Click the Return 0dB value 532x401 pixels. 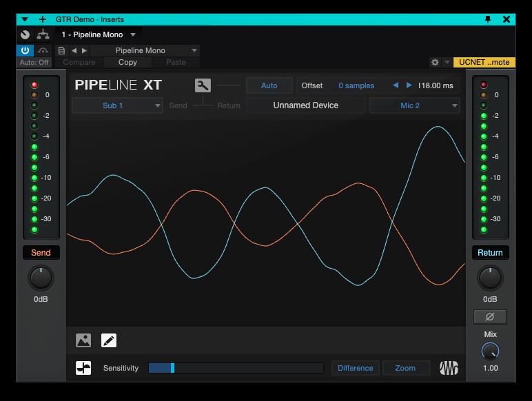[x=490, y=299]
